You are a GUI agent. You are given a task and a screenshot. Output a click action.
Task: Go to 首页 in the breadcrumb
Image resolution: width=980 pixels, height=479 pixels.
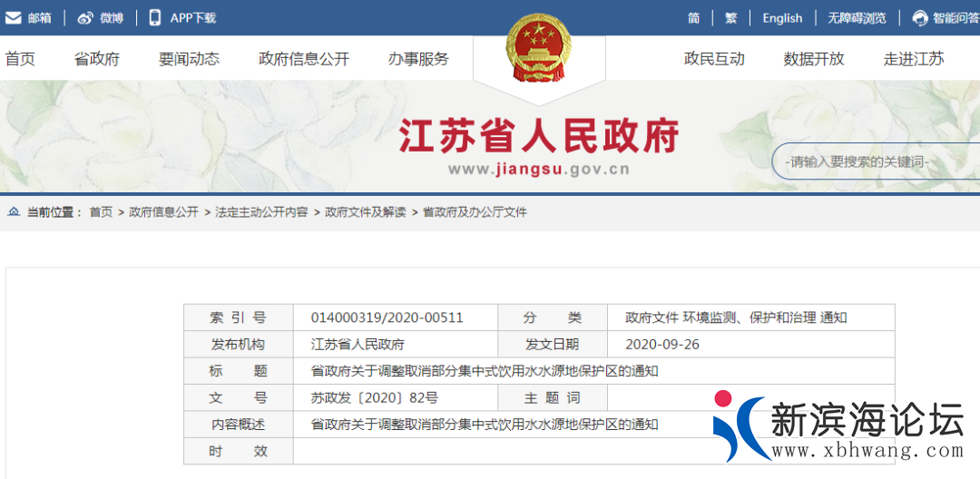click(101, 212)
